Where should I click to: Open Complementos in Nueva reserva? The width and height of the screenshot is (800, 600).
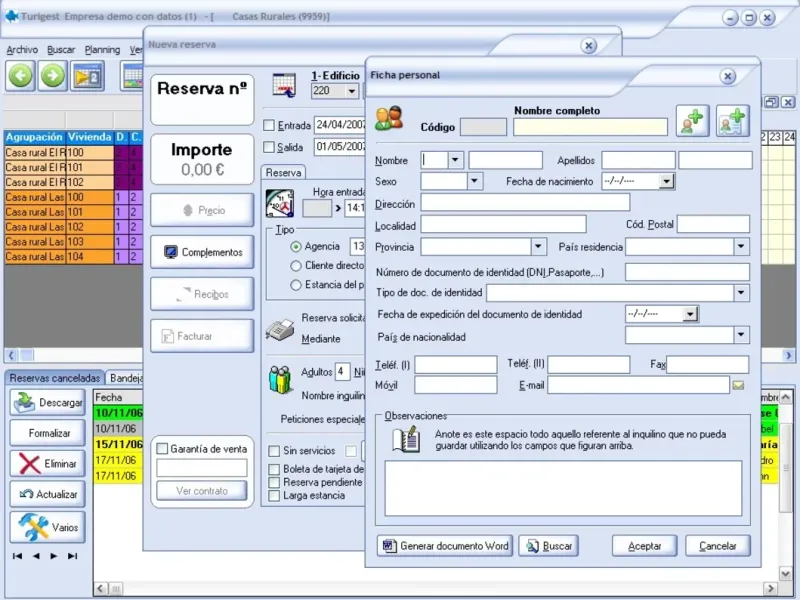(202, 252)
